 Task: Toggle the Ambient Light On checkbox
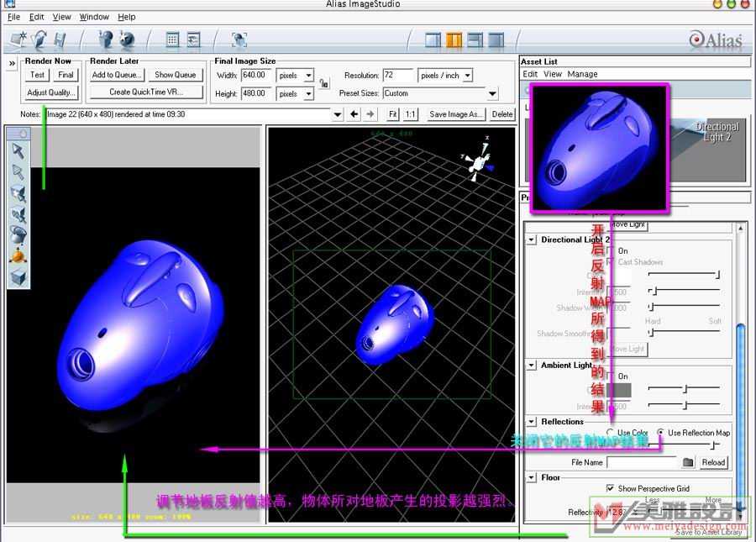pyautogui.click(x=611, y=376)
